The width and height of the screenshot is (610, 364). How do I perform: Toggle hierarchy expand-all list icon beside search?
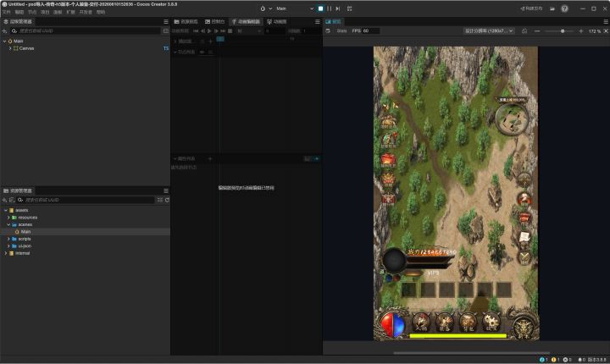[x=166, y=30]
